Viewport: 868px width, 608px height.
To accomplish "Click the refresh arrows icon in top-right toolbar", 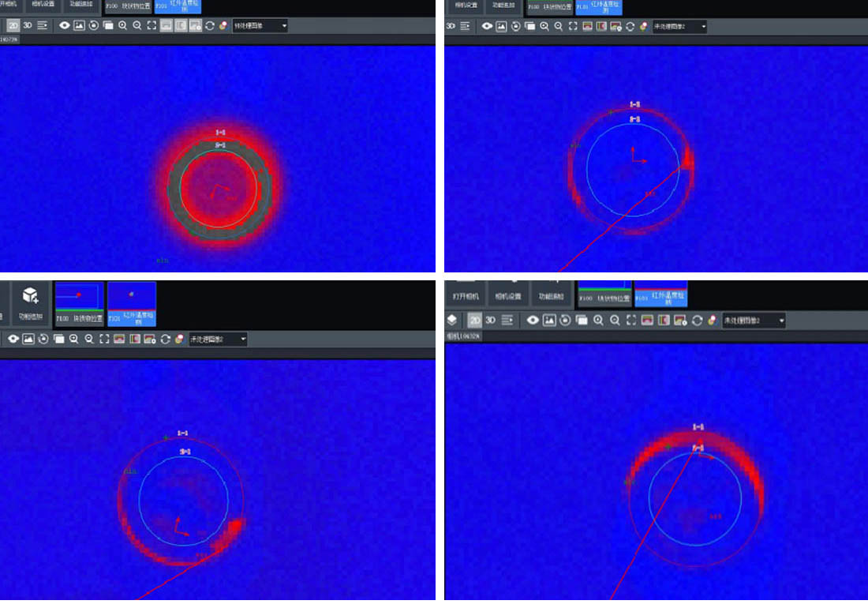I will 630,26.
